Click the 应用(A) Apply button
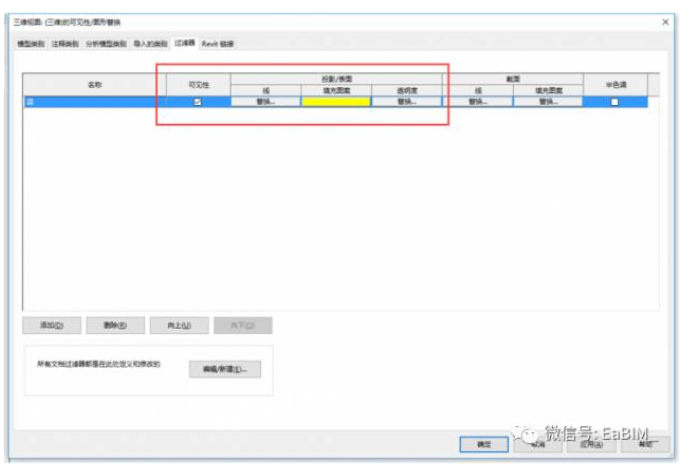The width and height of the screenshot is (691, 469). click(591, 444)
